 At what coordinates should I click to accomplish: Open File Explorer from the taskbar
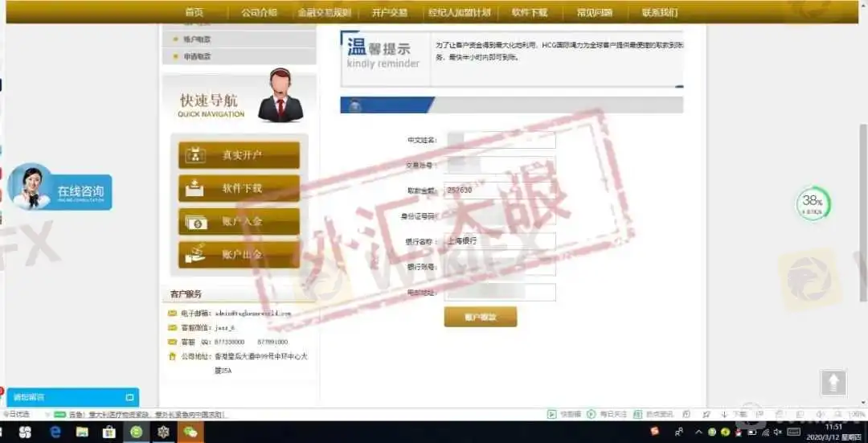(x=82, y=432)
